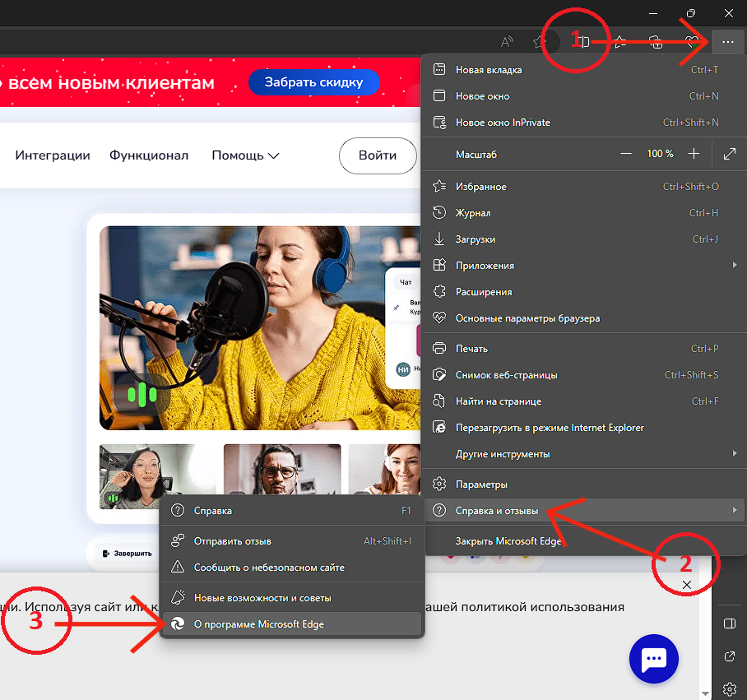The width and height of the screenshot is (747, 700).
Task: Open the blue chat bubble widget
Action: click(x=653, y=658)
